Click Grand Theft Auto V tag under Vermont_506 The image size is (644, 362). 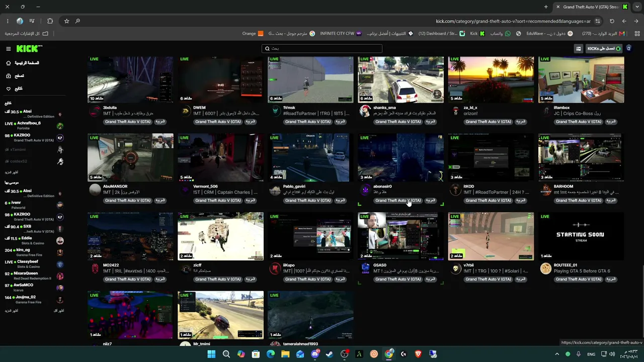tap(217, 201)
